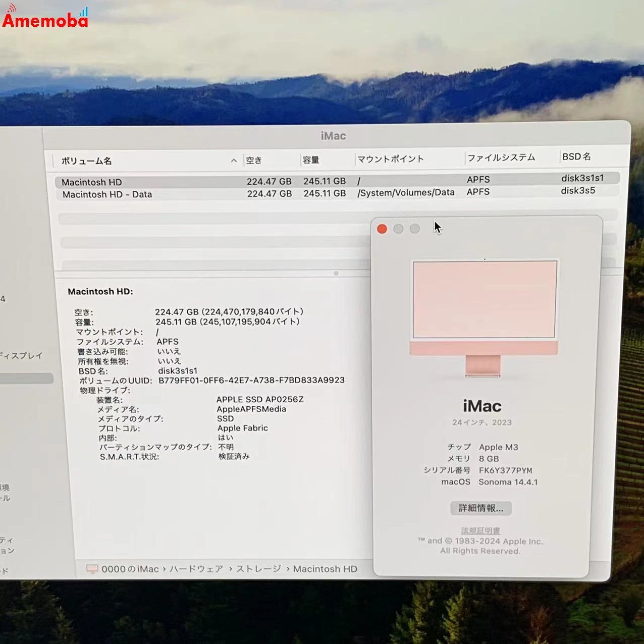Sort volumes by 空き column
Image resolution: width=644 pixels, height=644 pixels.
coord(253,160)
